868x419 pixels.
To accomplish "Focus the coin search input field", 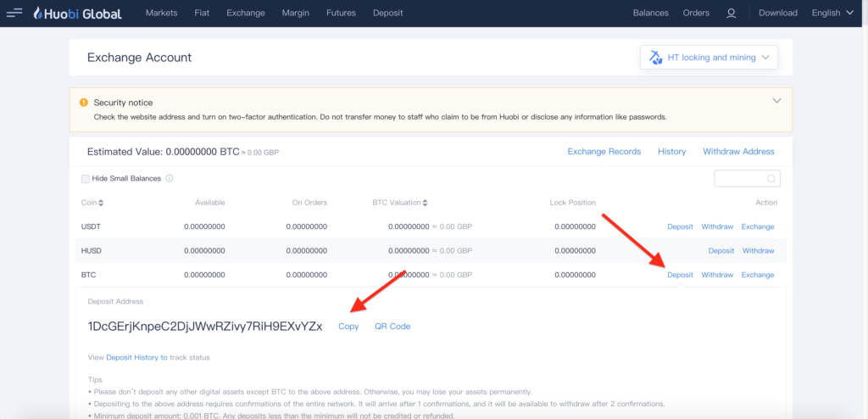I will pyautogui.click(x=748, y=178).
